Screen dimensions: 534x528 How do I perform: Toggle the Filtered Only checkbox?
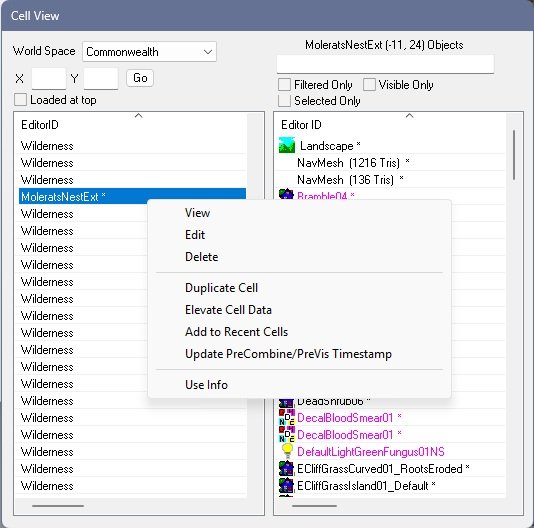pyautogui.click(x=284, y=84)
